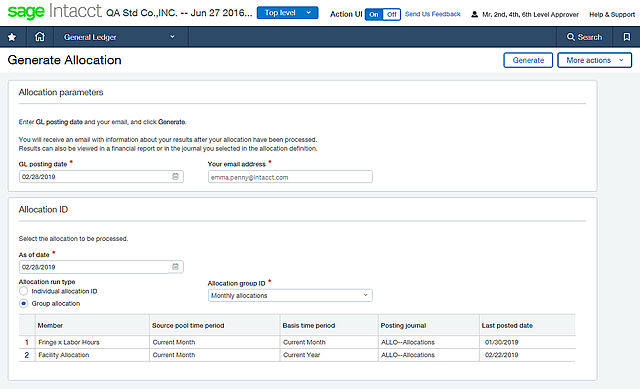Click the Sage Intacct logo
Viewport: 640px width, 389px height.
(x=55, y=11)
